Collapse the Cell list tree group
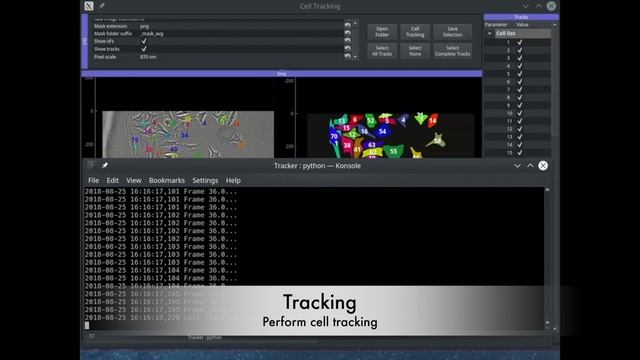This screenshot has height=360, width=640. pyautogui.click(x=490, y=33)
